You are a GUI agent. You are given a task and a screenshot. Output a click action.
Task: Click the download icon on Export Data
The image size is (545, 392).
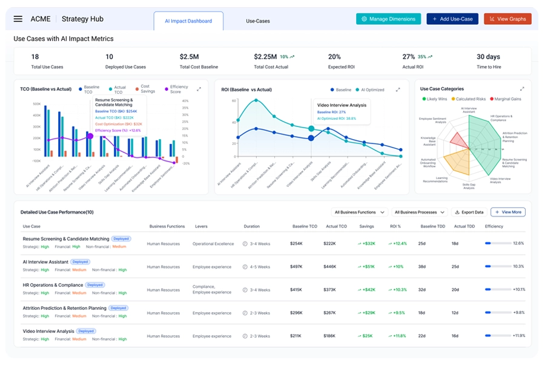(x=458, y=212)
